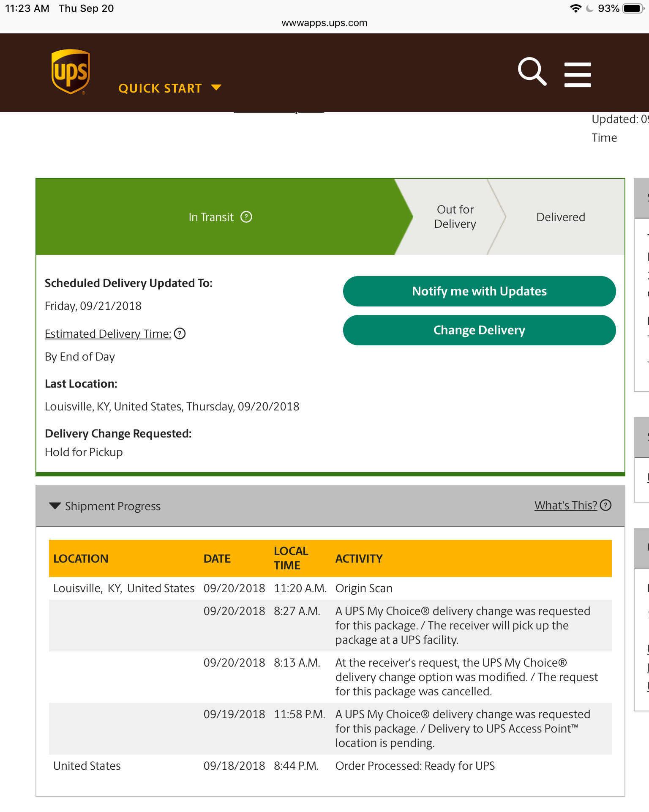Open the hamburger menu icon
The height and width of the screenshot is (812, 649).
578,74
